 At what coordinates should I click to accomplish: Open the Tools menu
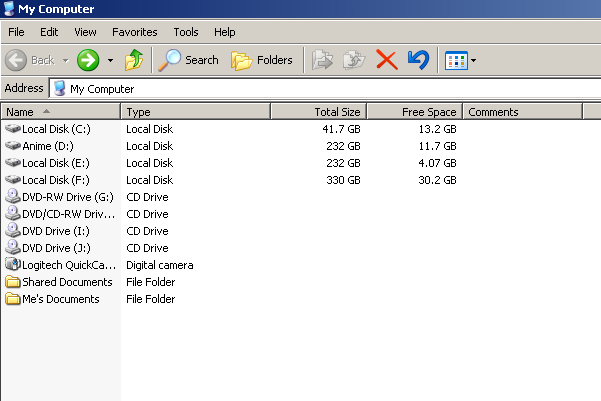click(x=185, y=32)
